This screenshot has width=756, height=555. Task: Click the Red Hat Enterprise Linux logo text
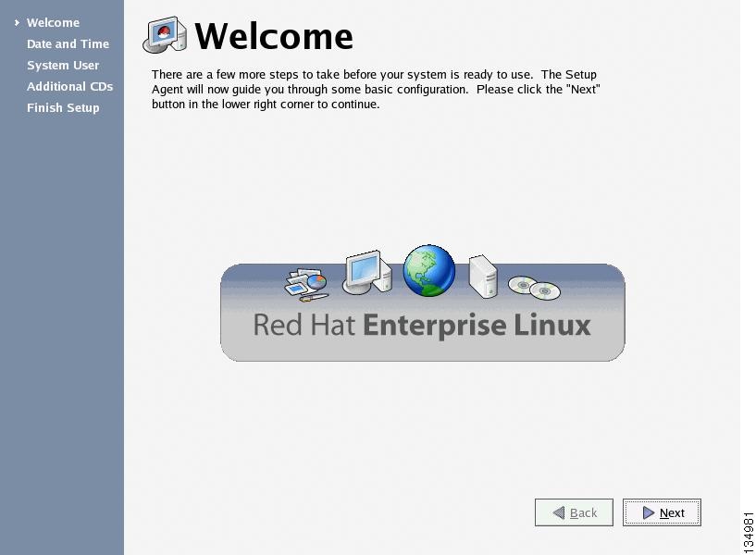pyautogui.click(x=422, y=325)
